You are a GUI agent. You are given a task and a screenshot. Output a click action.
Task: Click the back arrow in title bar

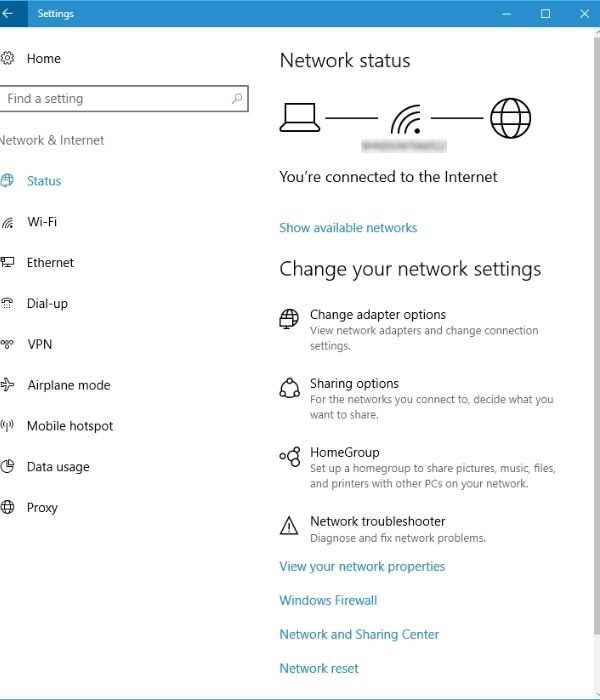click(x=8, y=14)
